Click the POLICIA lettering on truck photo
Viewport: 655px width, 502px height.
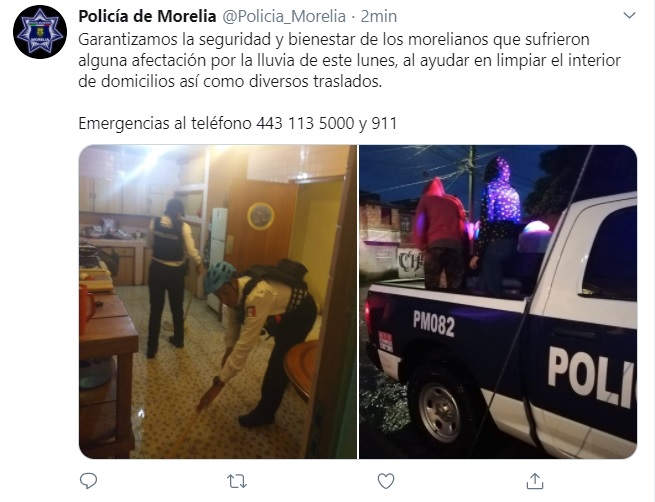pos(591,378)
